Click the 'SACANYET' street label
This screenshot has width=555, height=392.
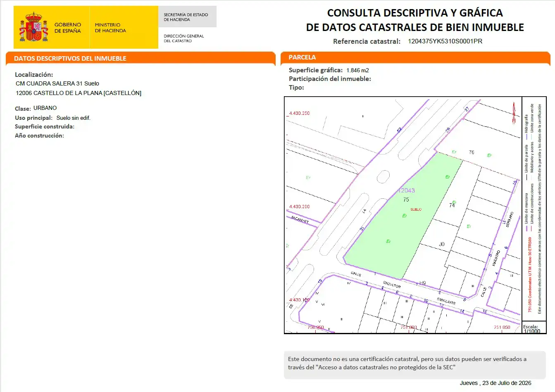300,219
